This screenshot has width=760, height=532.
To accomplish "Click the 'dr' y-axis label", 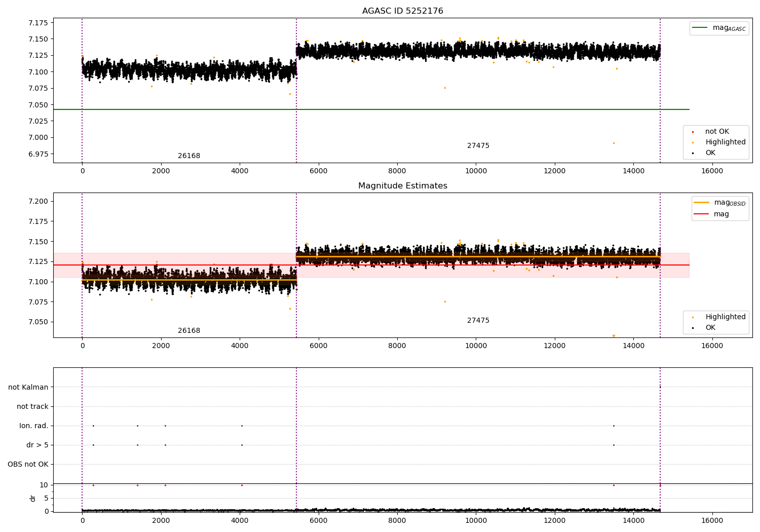I will (x=33, y=498).
